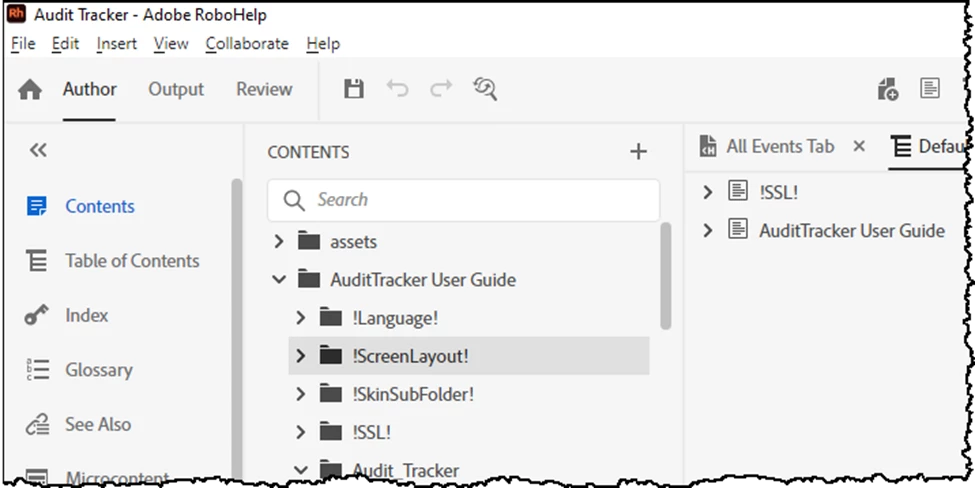The width and height of the screenshot is (975, 488).
Task: Expand the !SkinSubFolder! folder
Action: (x=301, y=394)
